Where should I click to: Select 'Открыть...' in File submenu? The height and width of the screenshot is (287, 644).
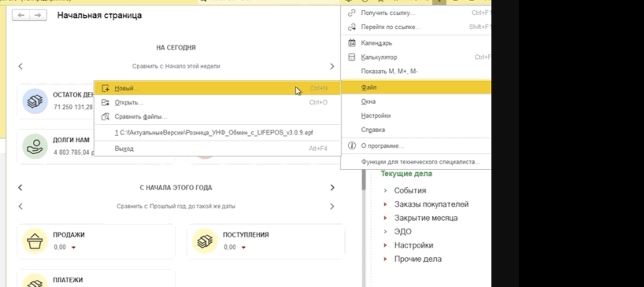tap(217, 102)
